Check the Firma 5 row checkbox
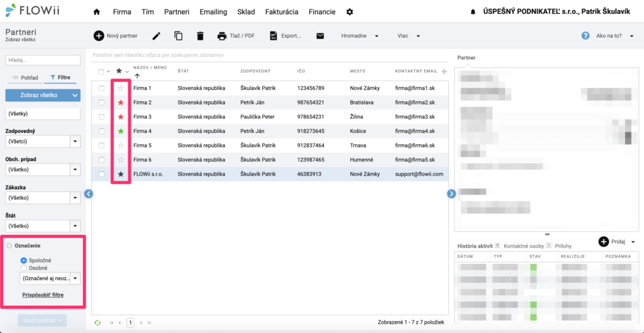Image resolution: width=644 pixels, height=333 pixels. click(101, 145)
